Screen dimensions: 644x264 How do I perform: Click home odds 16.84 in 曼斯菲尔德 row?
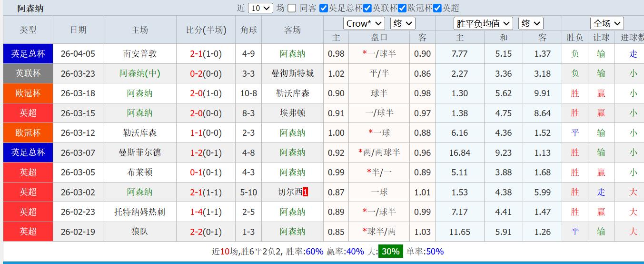tap(459, 152)
